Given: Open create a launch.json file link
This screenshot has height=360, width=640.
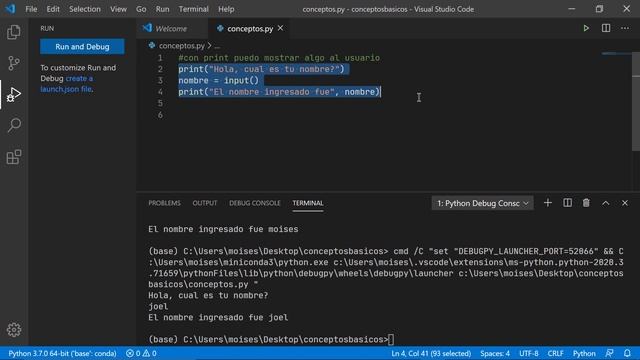Looking at the screenshot, I should pos(67,84).
